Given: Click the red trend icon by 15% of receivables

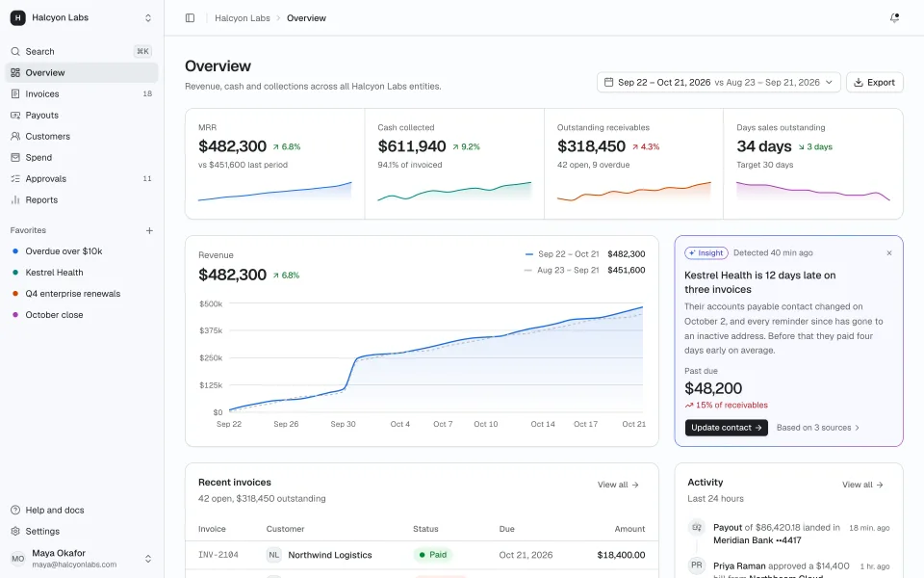Looking at the screenshot, I should tap(689, 406).
